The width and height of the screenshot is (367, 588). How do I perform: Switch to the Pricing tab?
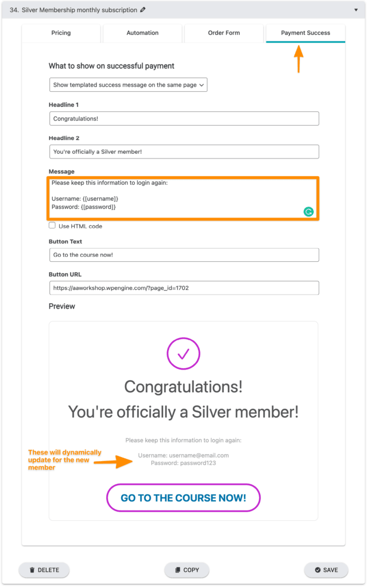61,33
